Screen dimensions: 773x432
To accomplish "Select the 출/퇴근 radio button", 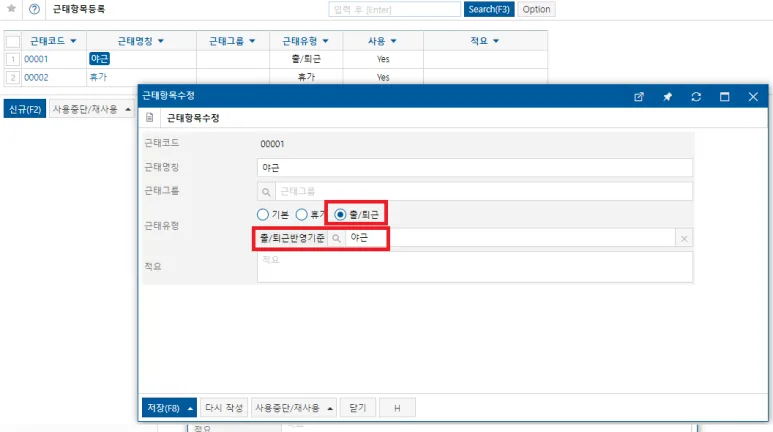I will 340,215.
